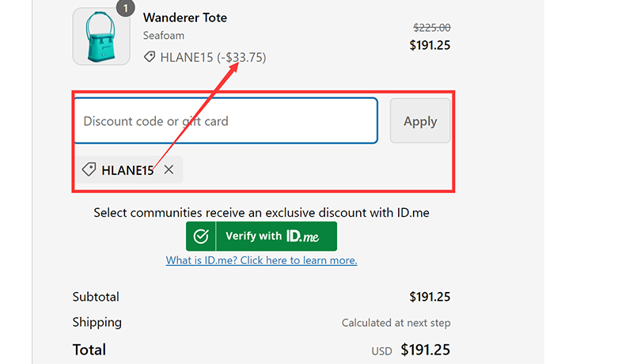
Task: Click the ID.me logo in the green button
Action: pyautogui.click(x=303, y=236)
